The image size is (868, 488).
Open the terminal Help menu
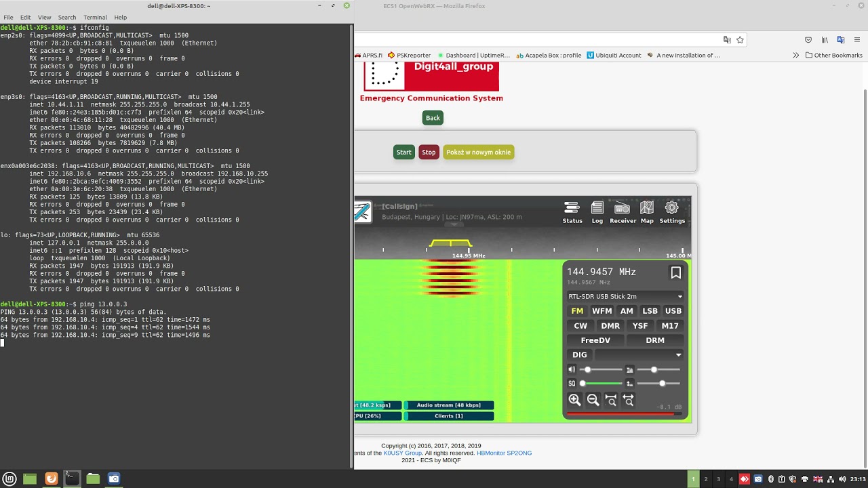tap(121, 17)
